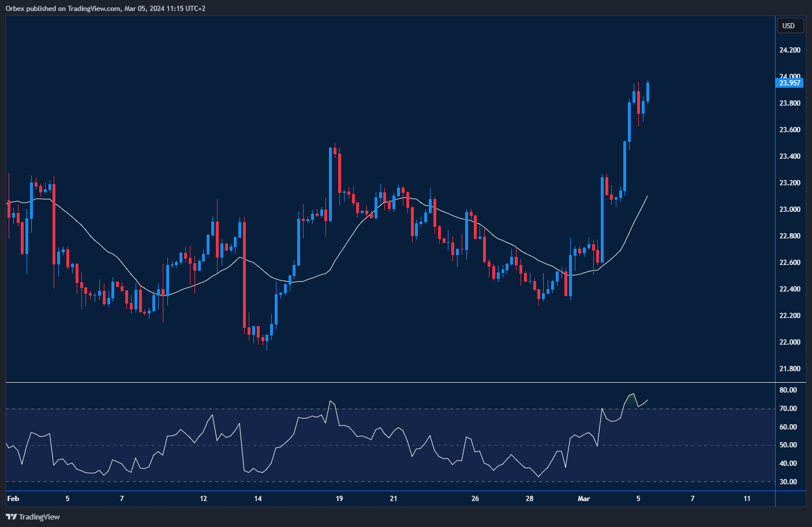812x527 pixels.
Task: Click the 23.200 price level label
Action: [x=789, y=183]
